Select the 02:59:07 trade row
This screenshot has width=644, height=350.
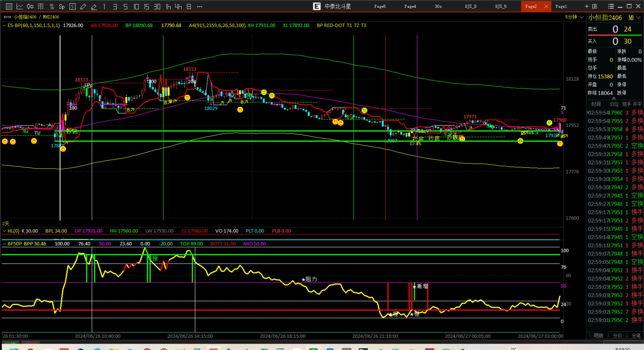click(x=615, y=254)
